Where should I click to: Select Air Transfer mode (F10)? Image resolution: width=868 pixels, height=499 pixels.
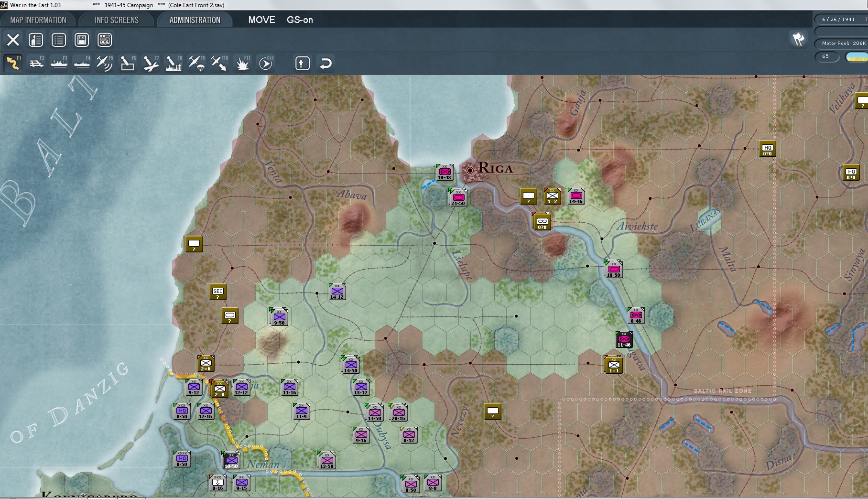(x=219, y=63)
